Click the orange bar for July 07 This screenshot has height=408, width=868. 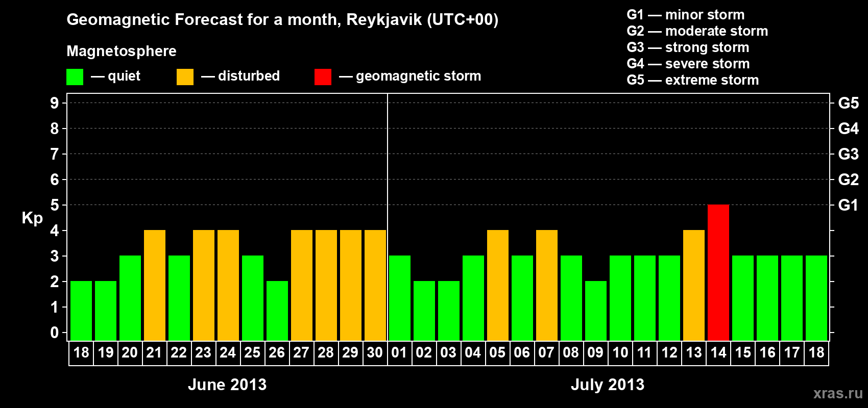click(x=547, y=285)
